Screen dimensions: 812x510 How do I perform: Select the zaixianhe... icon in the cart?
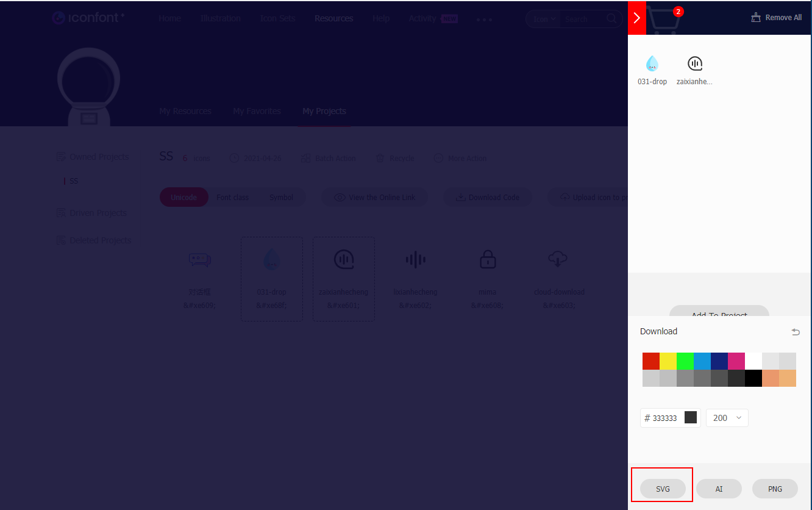point(694,70)
